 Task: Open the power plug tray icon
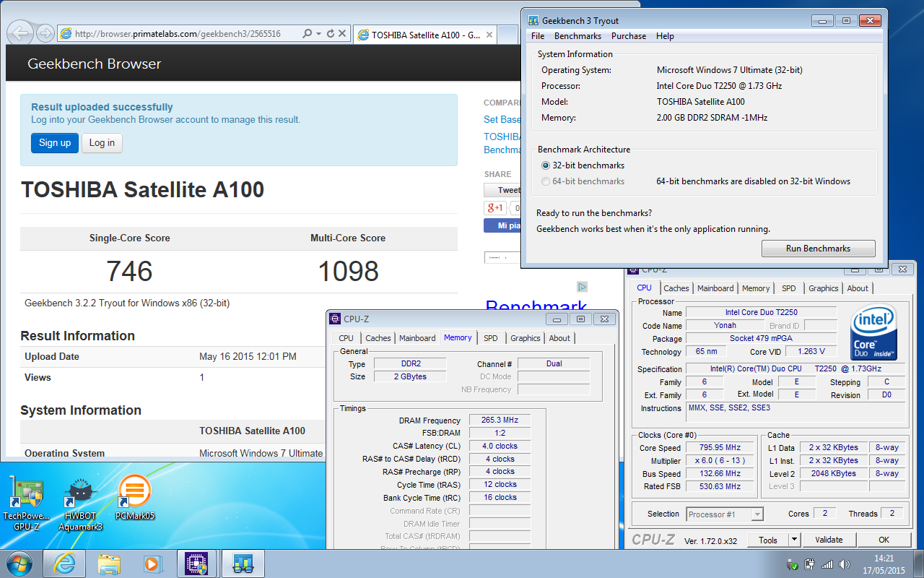(810, 564)
